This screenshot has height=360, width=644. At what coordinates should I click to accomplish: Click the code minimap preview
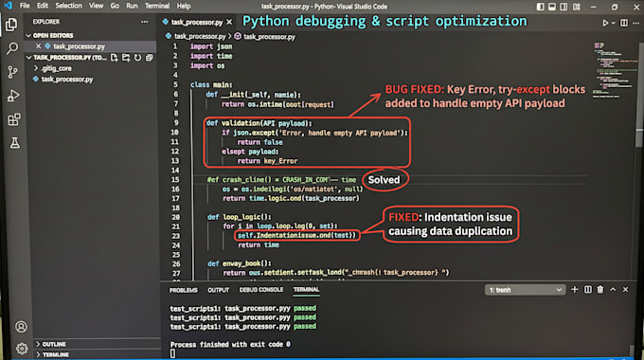[615, 70]
